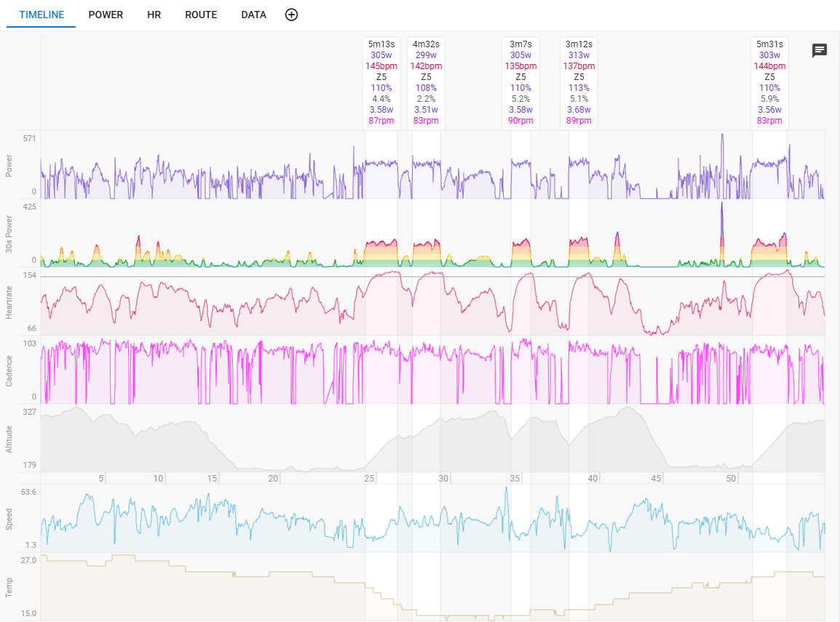Select the 5m31s 303w interval summary box

pos(769,82)
